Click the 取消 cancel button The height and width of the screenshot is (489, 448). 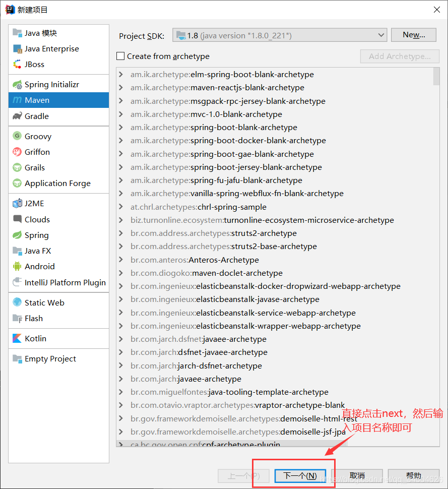pos(357,476)
